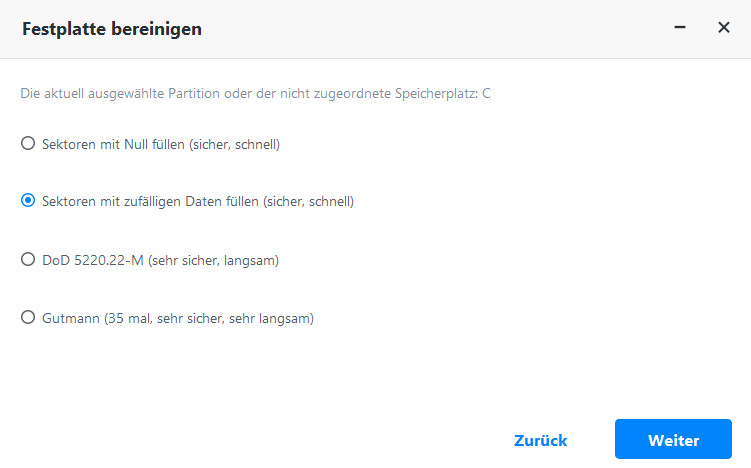
Task: Enable the DoD 5220.22-M wipe radio button
Action: 28,260
